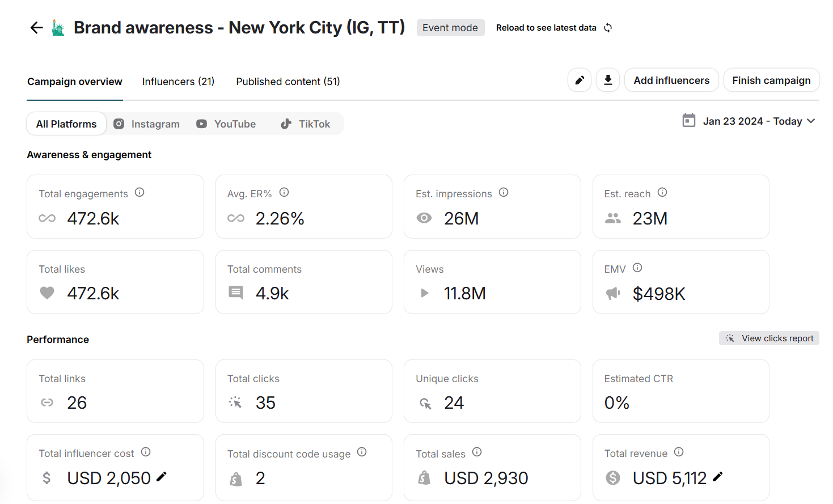The height and width of the screenshot is (504, 833).
Task: Click the Total comments value 4.9k
Action: tap(272, 294)
